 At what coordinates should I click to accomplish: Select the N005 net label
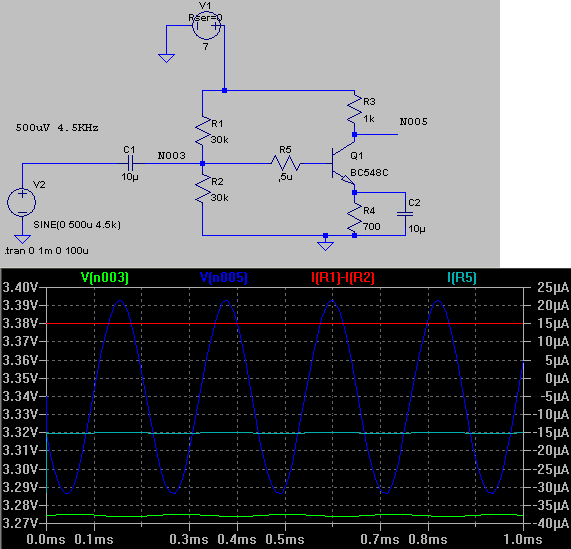[413, 122]
